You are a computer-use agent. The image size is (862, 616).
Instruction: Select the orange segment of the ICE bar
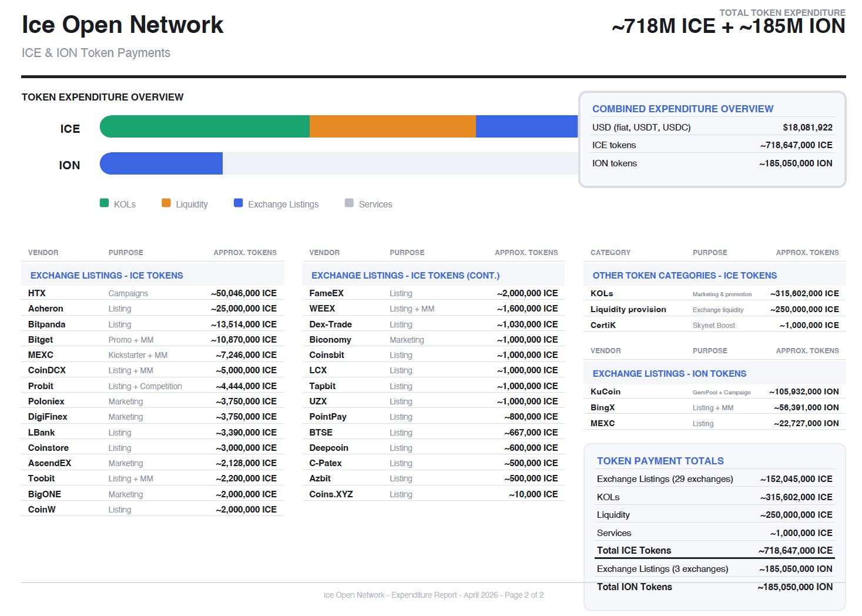pyautogui.click(x=393, y=126)
